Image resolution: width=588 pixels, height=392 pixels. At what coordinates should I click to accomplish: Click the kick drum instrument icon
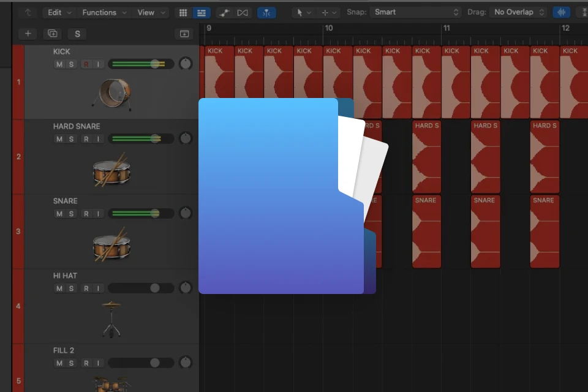pyautogui.click(x=112, y=94)
